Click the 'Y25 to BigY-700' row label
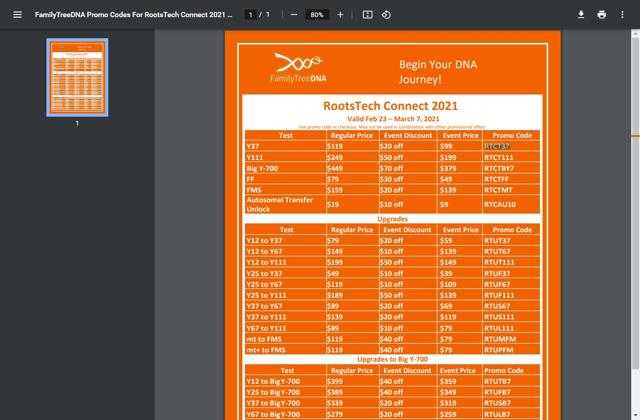The image size is (640, 420). click(x=273, y=392)
